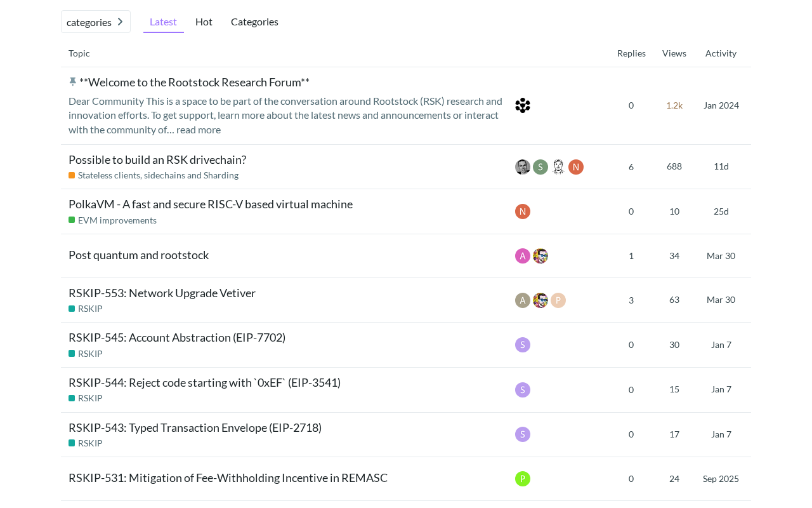
Task: Click orange N avatar on PolkaVM topic
Action: pos(523,211)
